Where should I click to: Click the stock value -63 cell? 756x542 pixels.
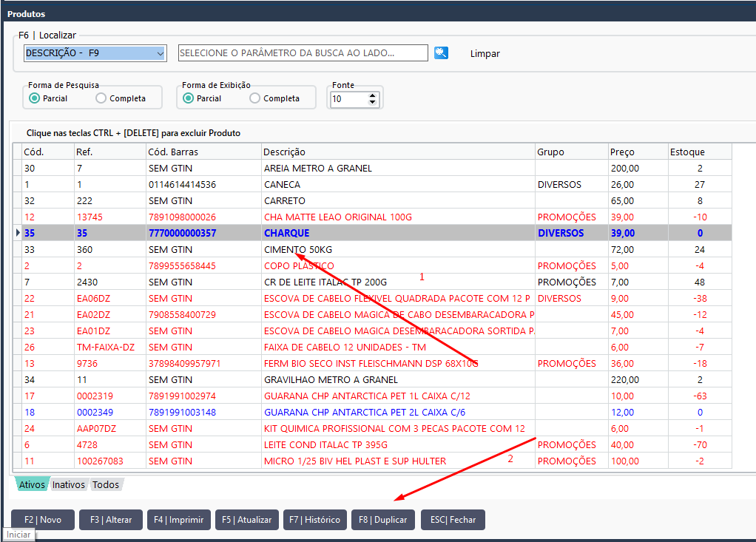coord(700,396)
